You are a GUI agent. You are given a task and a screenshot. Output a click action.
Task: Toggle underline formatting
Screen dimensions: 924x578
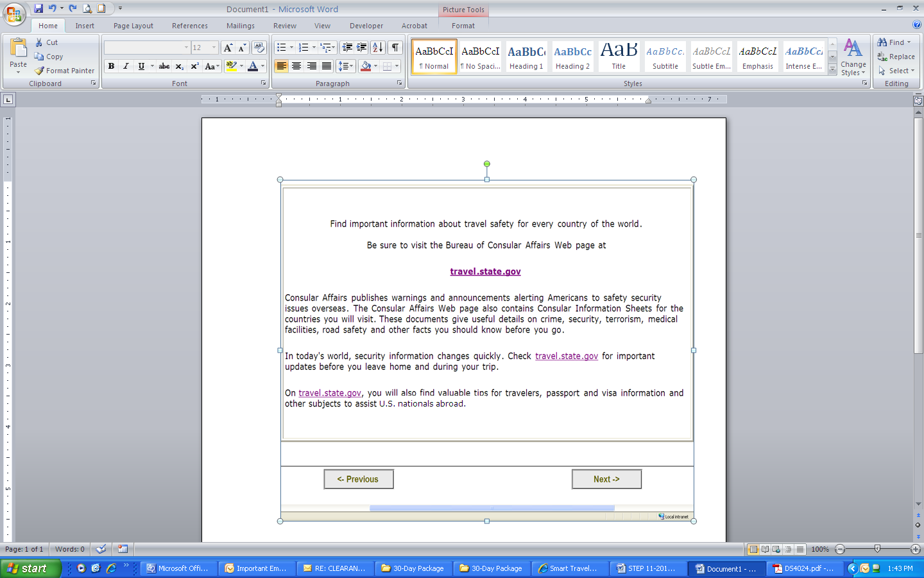(141, 66)
